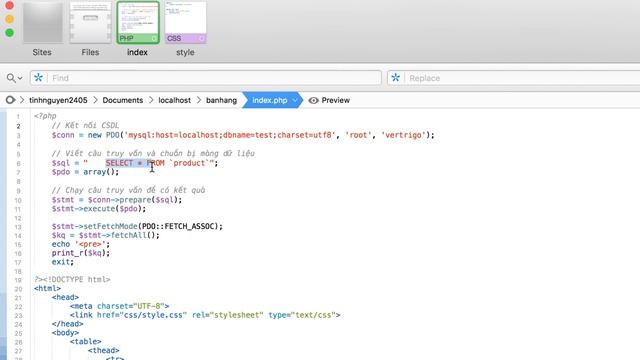Open the Preview pane via its label
Screen dimensions: 640x360
coord(336,100)
